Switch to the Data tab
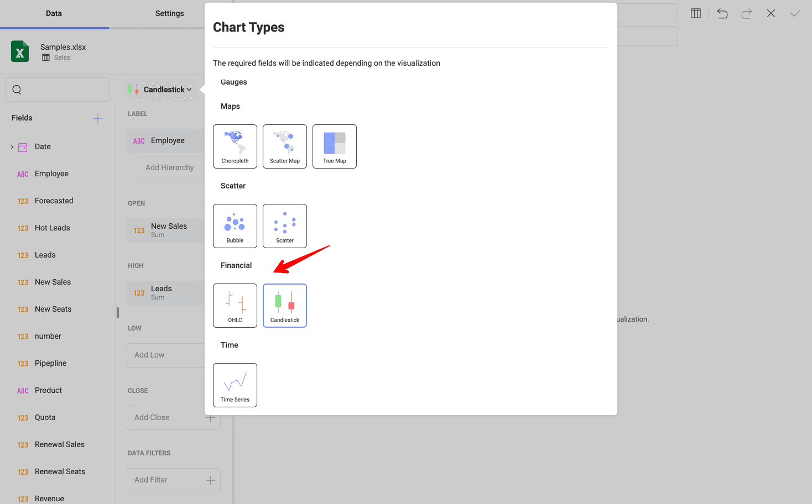The height and width of the screenshot is (504, 812). pyautogui.click(x=54, y=13)
